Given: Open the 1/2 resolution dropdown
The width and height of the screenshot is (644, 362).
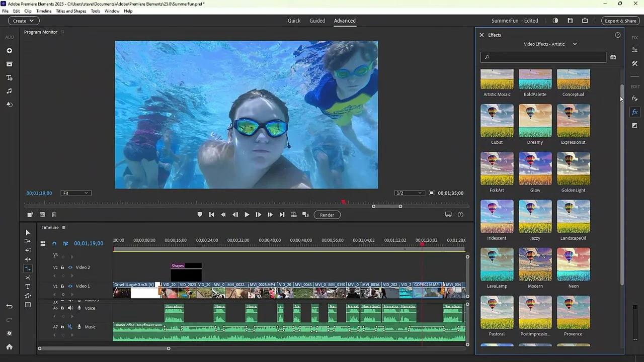Looking at the screenshot, I should point(409,193).
